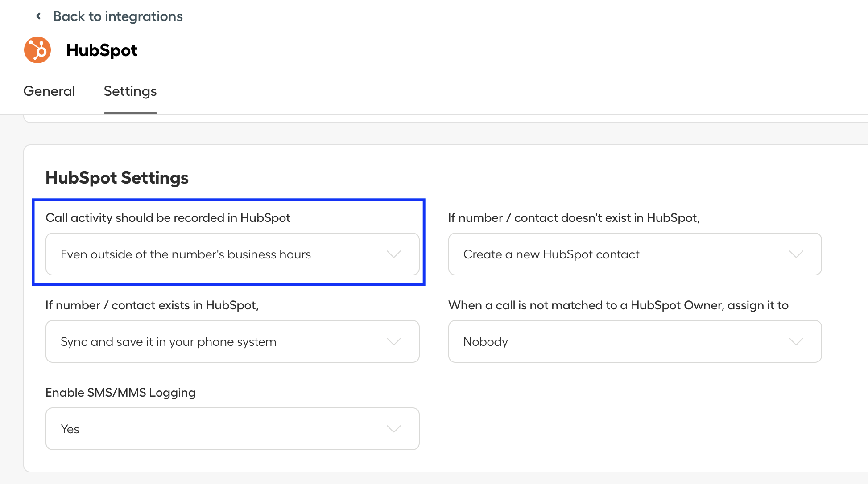The image size is (868, 484).
Task: Click the HubSpot page title text
Action: [102, 50]
